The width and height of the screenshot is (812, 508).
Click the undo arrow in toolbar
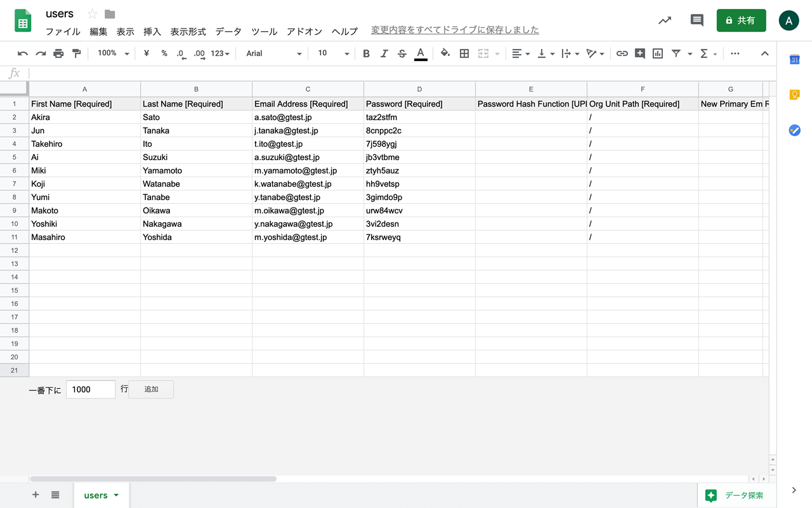[x=23, y=53]
